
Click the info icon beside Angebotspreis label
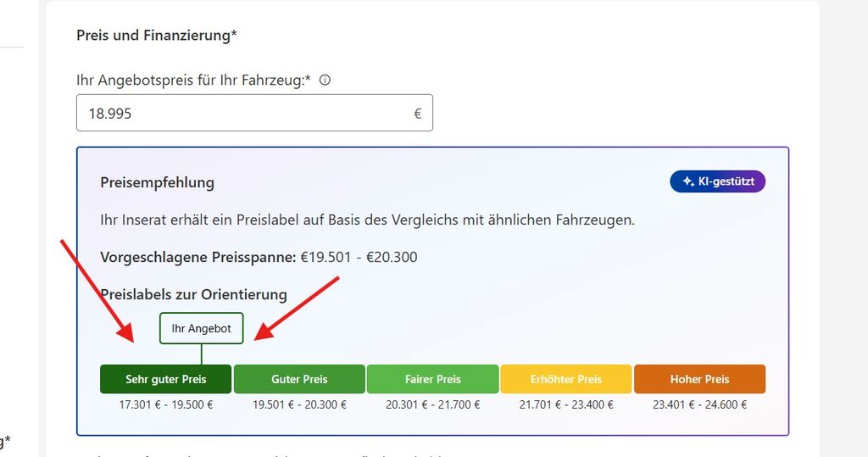click(x=325, y=80)
